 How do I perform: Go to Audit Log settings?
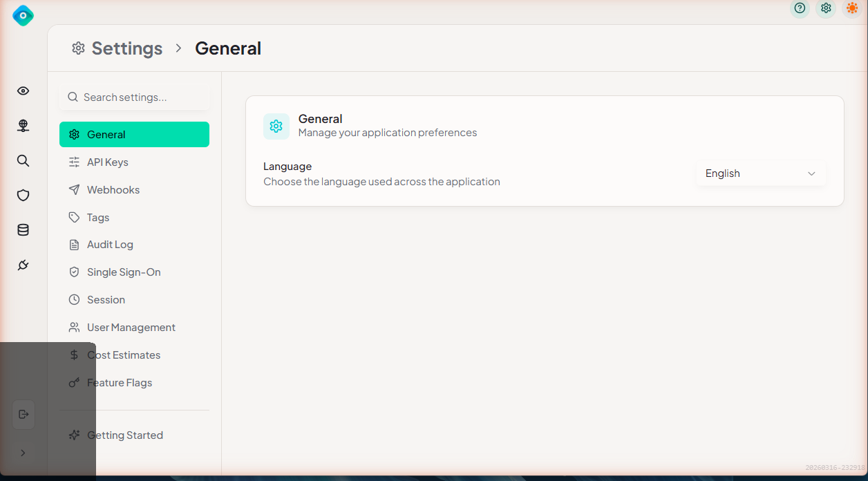click(x=110, y=245)
